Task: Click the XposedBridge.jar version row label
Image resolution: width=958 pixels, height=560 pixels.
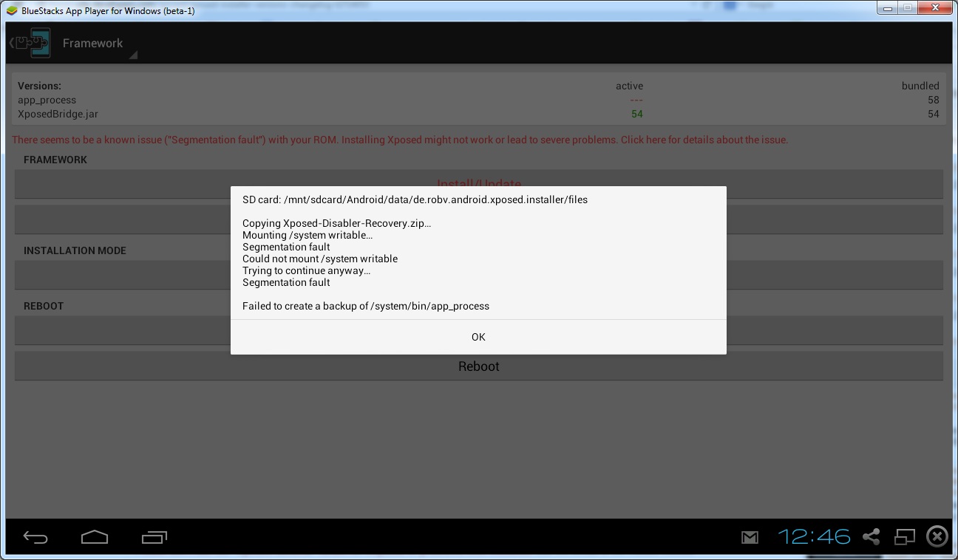Action: click(58, 114)
